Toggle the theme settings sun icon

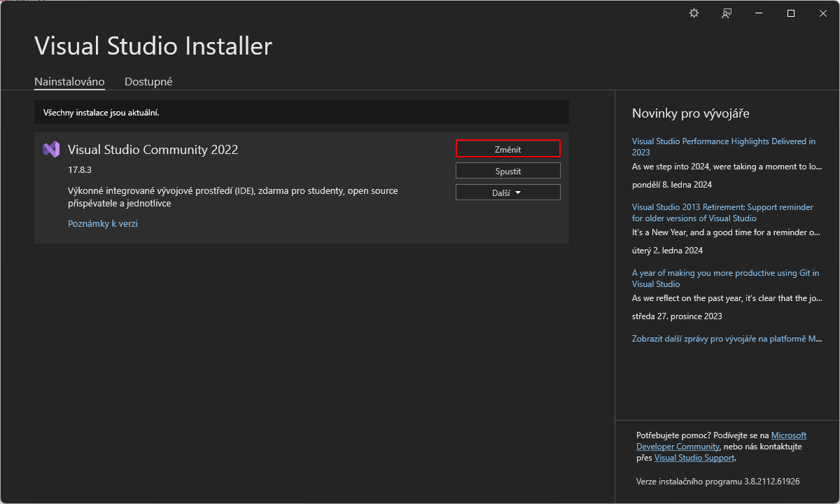tap(694, 13)
